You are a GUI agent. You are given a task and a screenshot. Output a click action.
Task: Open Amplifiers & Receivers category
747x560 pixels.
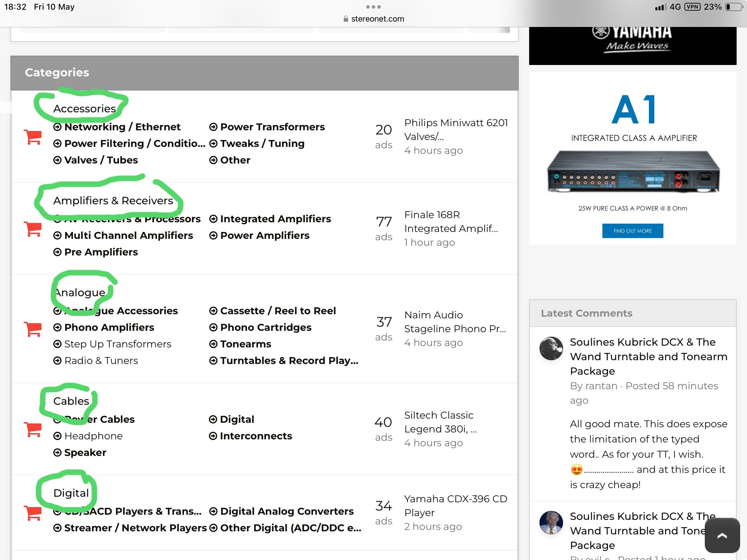[113, 200]
